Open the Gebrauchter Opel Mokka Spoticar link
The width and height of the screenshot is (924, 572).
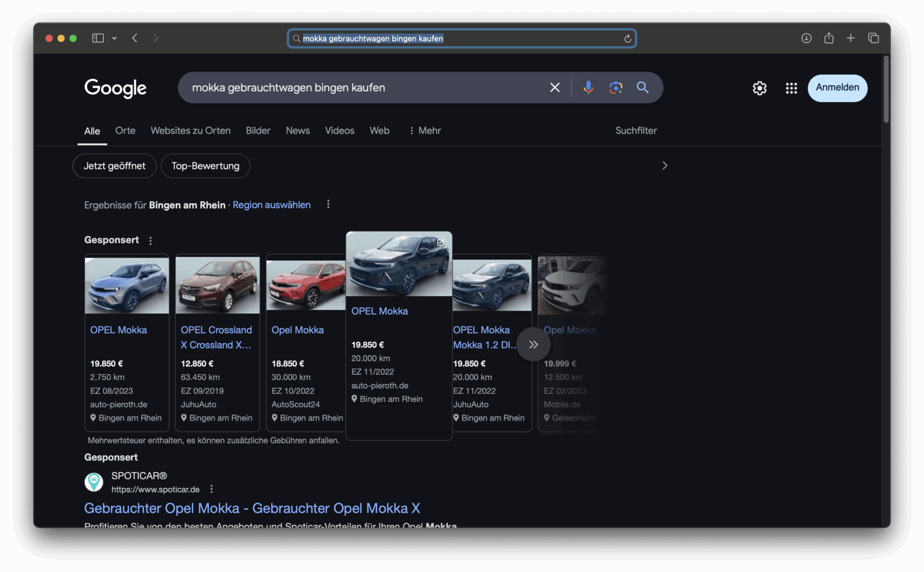coord(252,508)
